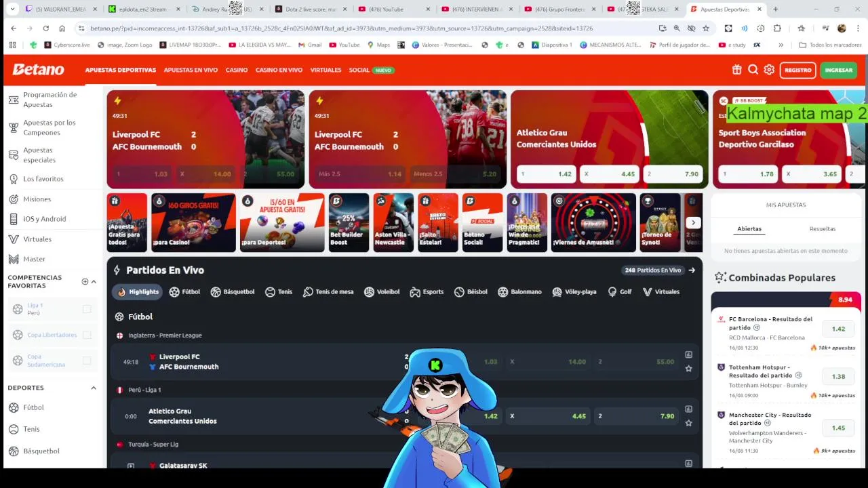Collapse the DEPORTES section
The height and width of the screenshot is (488, 868).
point(94,388)
